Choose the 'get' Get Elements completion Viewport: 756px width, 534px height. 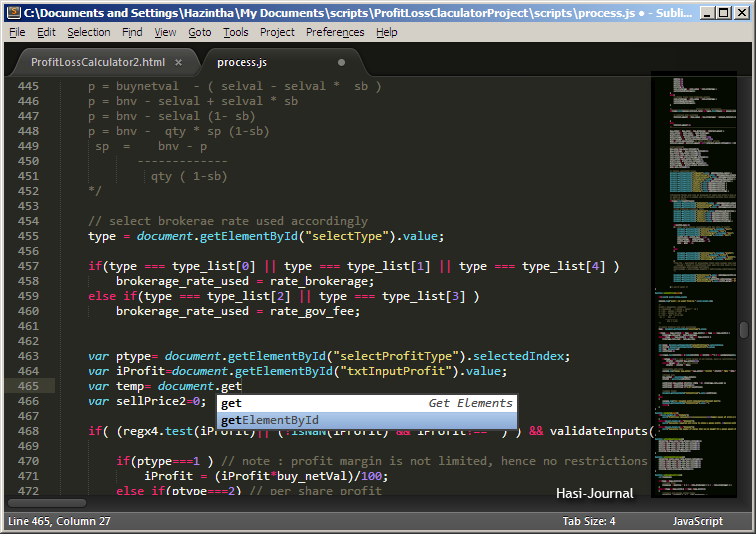[366, 403]
